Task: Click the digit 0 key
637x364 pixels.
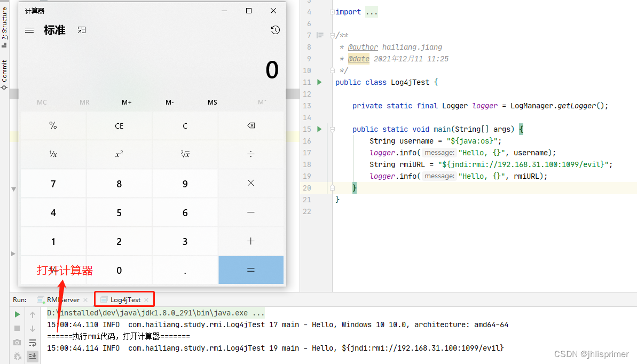Action: click(119, 270)
